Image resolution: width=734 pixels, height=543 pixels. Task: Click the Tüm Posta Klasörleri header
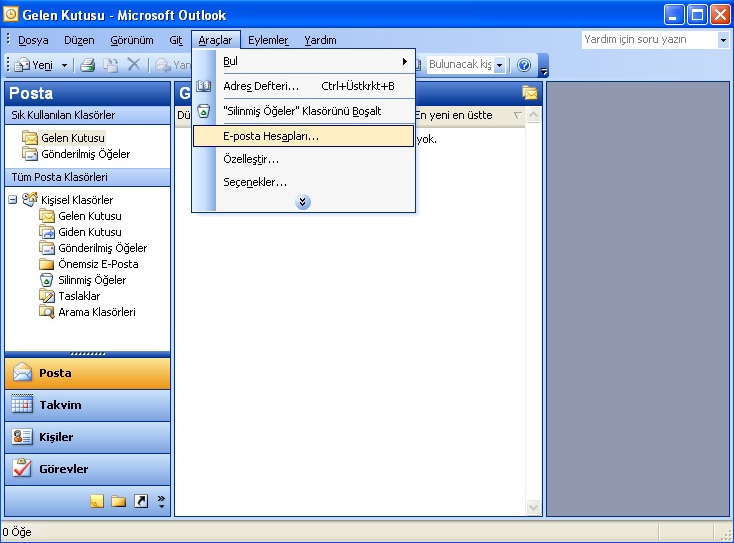click(88, 177)
